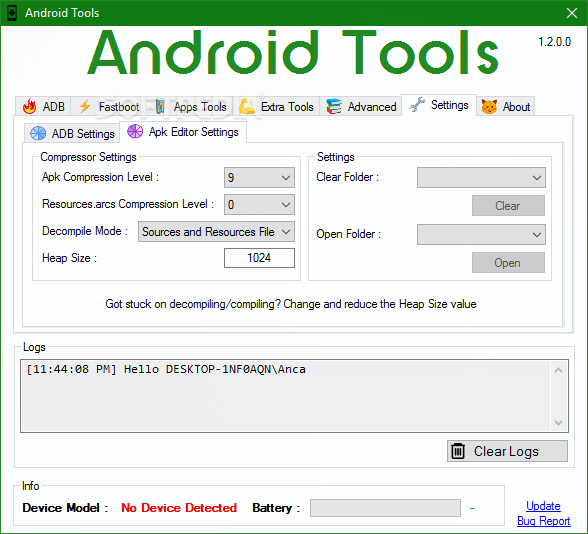Open the Bug Report link

[x=543, y=521]
